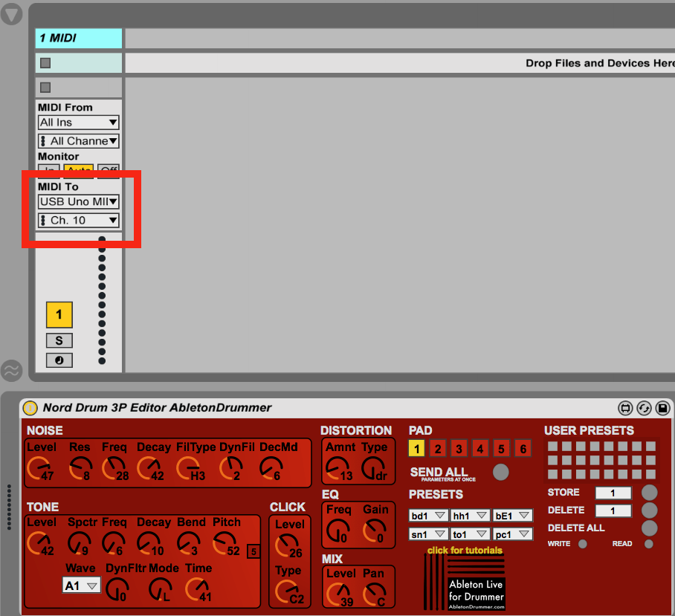675x616 pixels.
Task: Select PAD 1
Action: pos(417,449)
